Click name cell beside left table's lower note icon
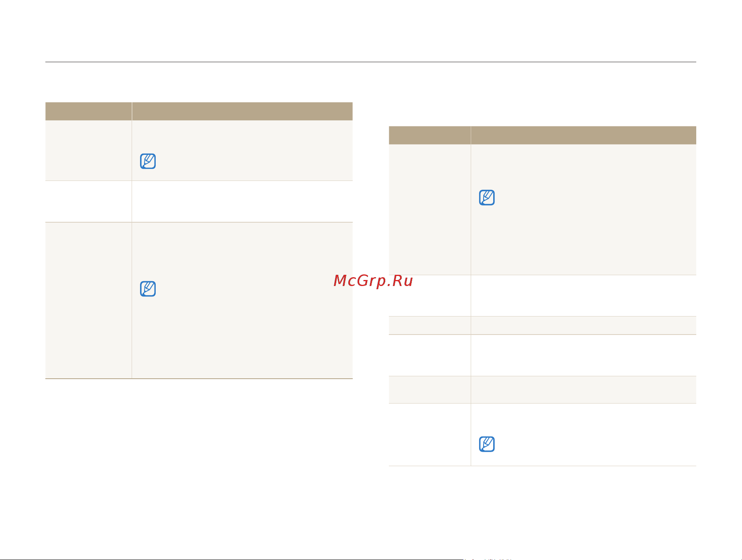 tap(88, 300)
